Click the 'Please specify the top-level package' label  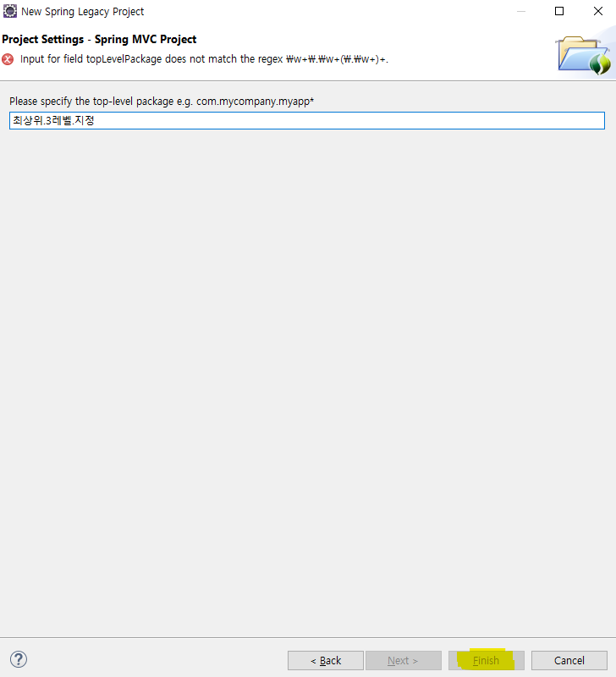[162, 102]
